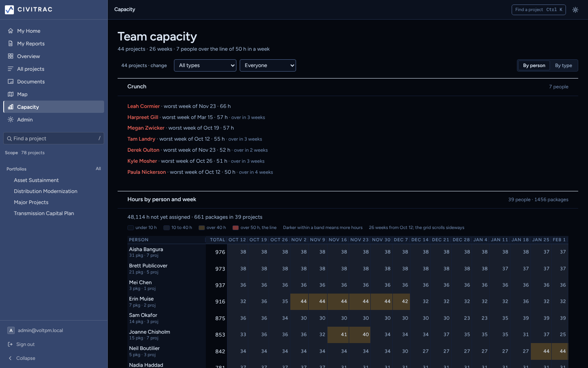Image resolution: width=588 pixels, height=368 pixels.
Task: Click the magnifier icon in sidebar search
Action: (9, 139)
